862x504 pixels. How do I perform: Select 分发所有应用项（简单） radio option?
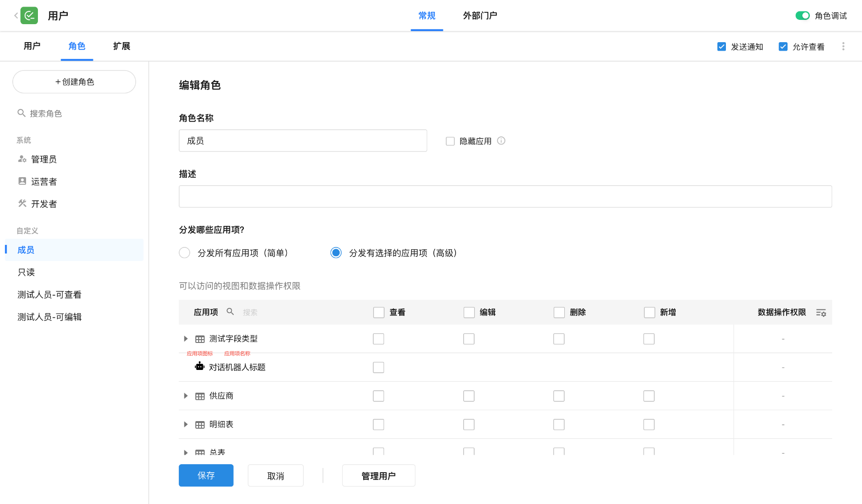click(184, 253)
